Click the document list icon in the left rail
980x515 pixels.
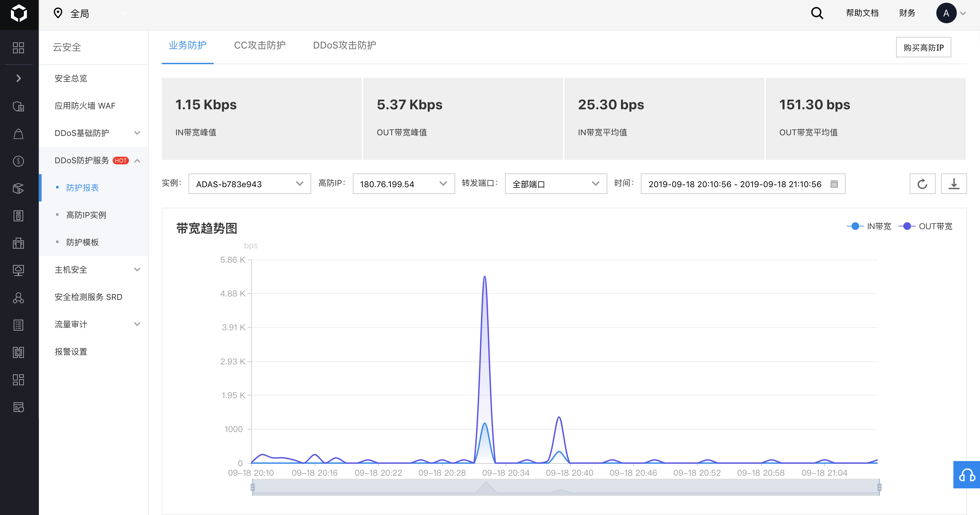18,325
